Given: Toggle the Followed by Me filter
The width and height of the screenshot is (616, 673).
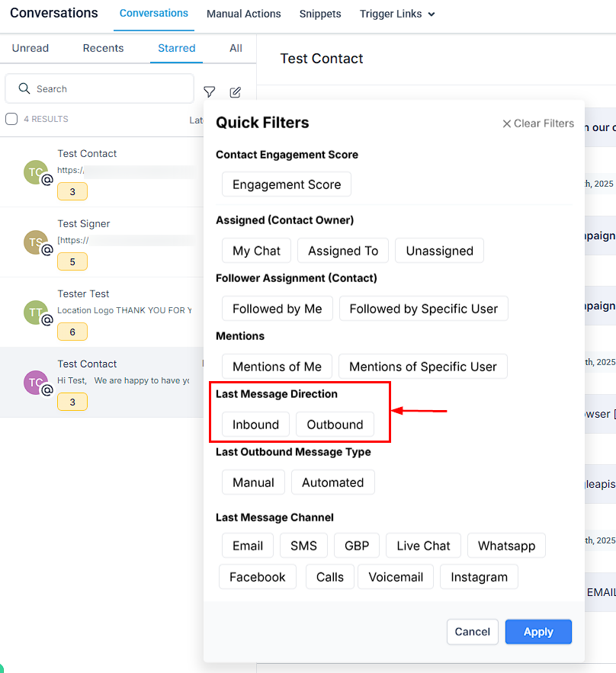Looking at the screenshot, I should coord(278,309).
